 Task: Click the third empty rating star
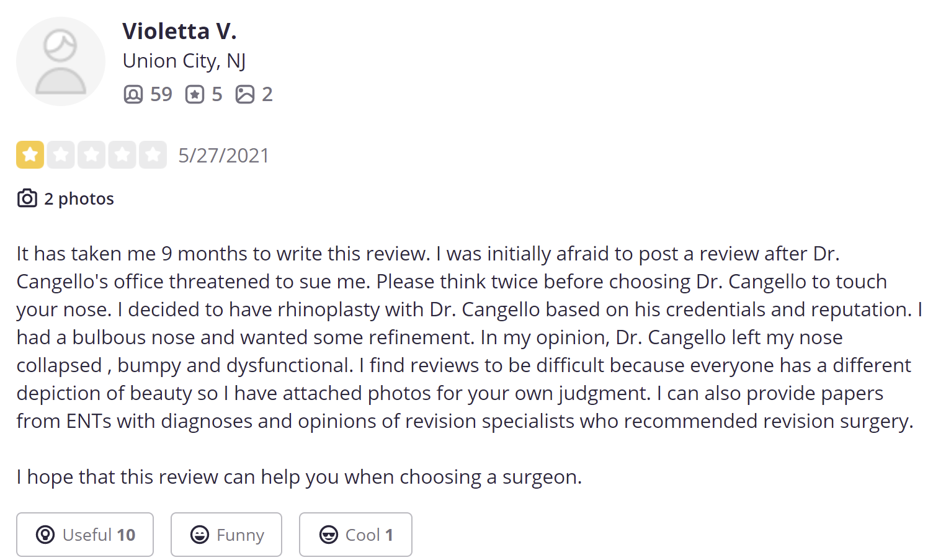pos(91,155)
